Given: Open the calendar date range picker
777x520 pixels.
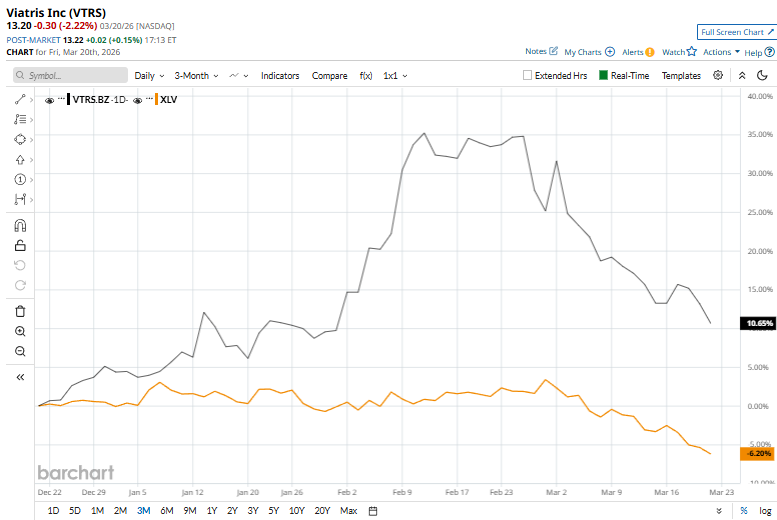Looking at the screenshot, I should [x=373, y=511].
